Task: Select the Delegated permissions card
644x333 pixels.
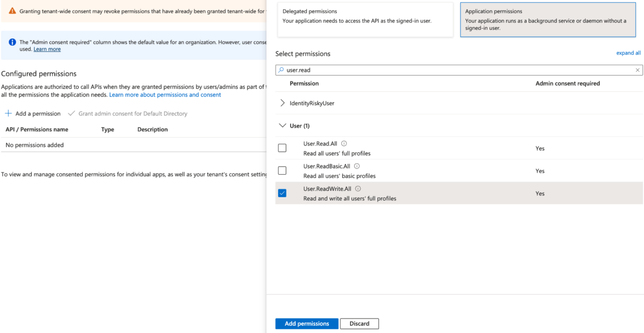Action: pos(365,20)
